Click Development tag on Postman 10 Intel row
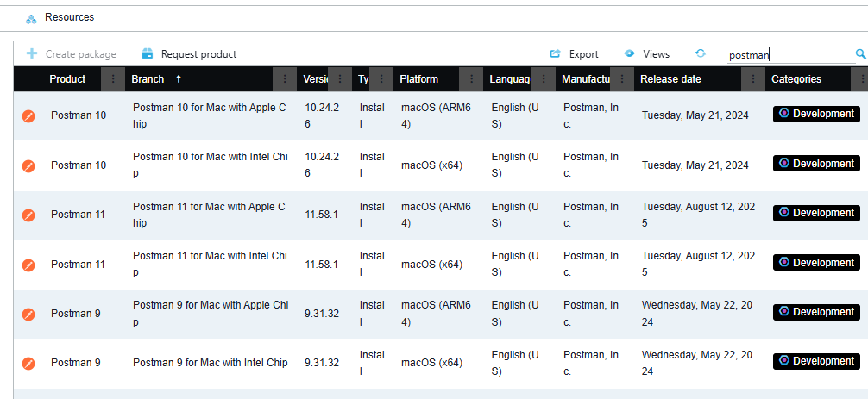This screenshot has height=399, width=868. pyautogui.click(x=816, y=164)
